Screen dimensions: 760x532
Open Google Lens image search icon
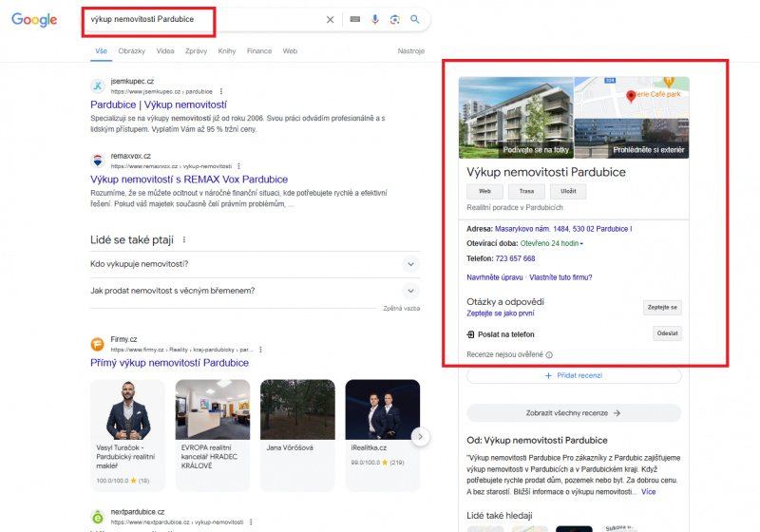pyautogui.click(x=394, y=19)
